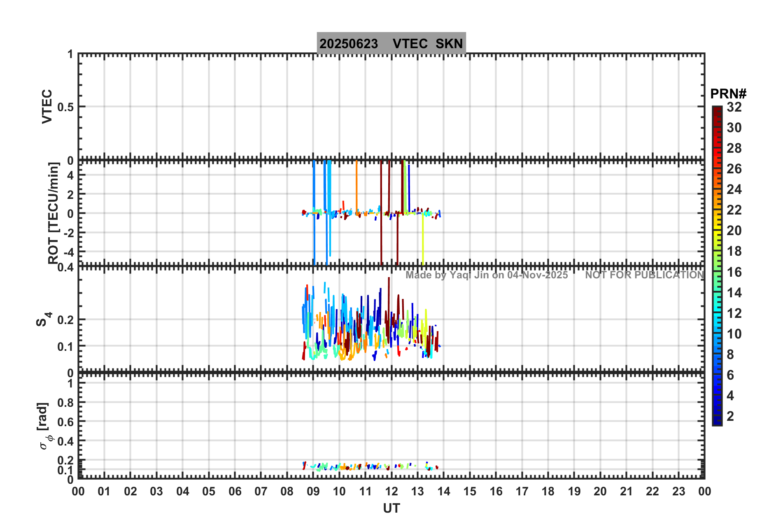
Task: Click the "32" label on PRN colorbar
Action: click(x=734, y=107)
